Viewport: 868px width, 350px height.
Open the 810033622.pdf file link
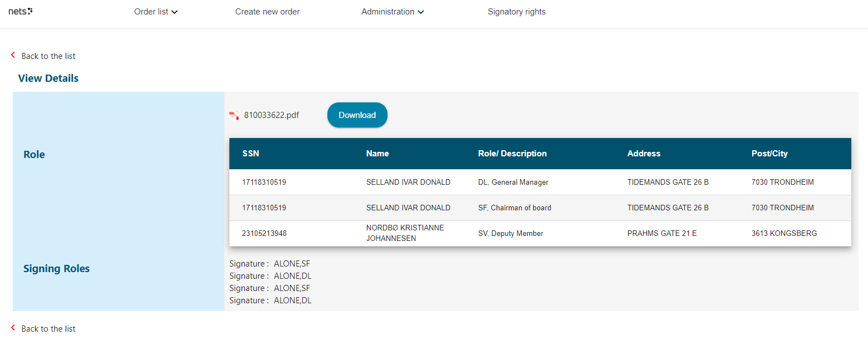[x=271, y=115]
